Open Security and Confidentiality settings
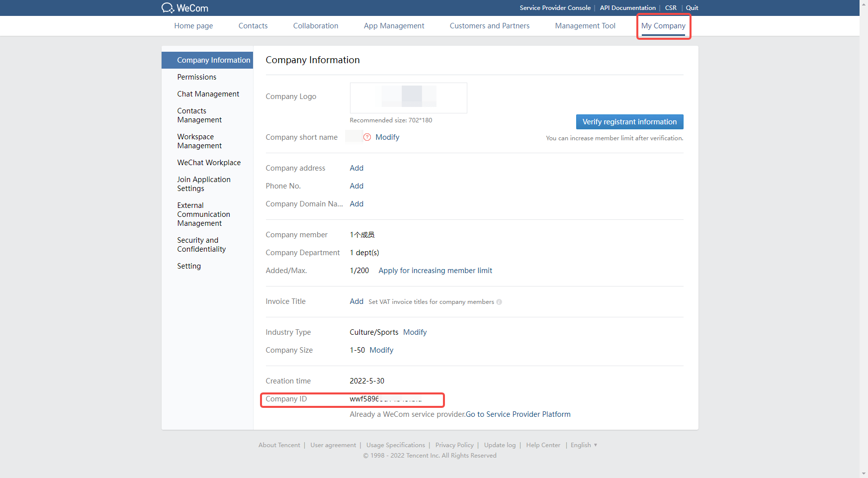Viewport: 868px width, 478px height. [x=201, y=245]
